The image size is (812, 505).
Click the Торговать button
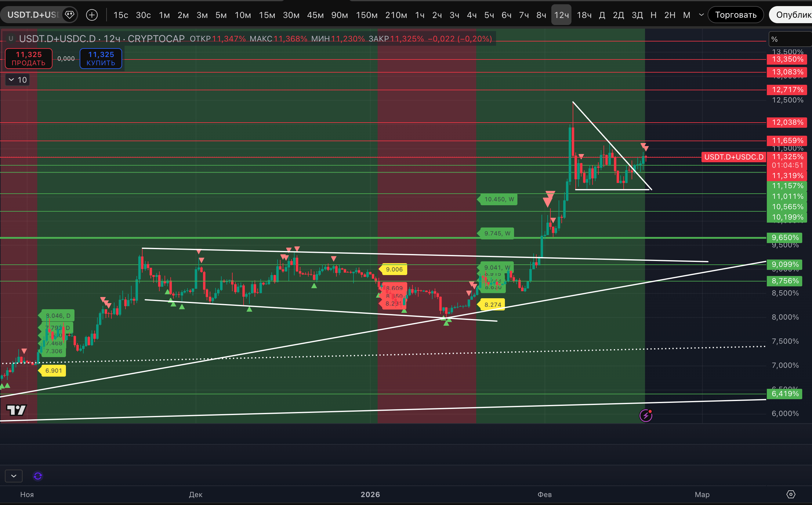tap(735, 15)
